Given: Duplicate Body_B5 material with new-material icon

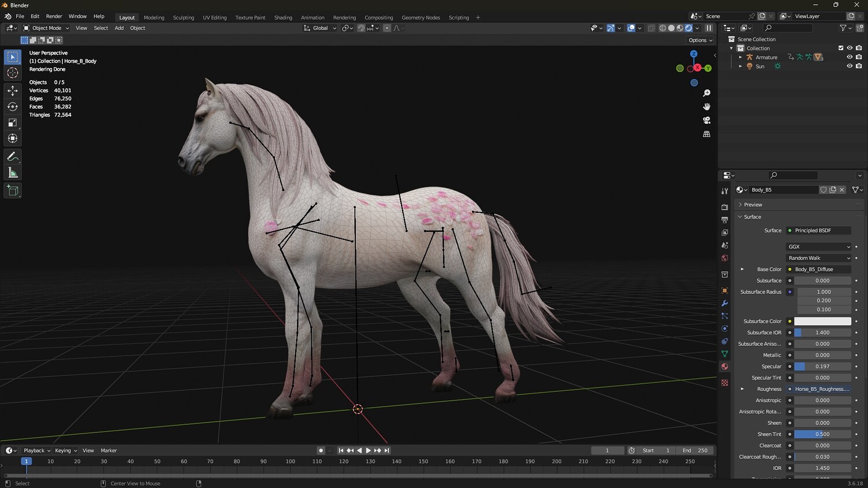Looking at the screenshot, I should pyautogui.click(x=833, y=190).
